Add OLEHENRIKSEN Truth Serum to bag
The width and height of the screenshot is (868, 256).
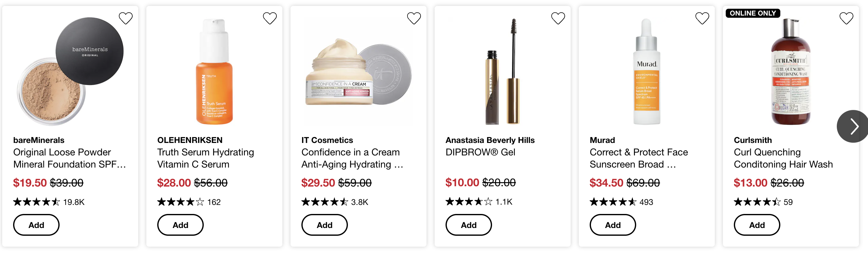click(x=181, y=225)
